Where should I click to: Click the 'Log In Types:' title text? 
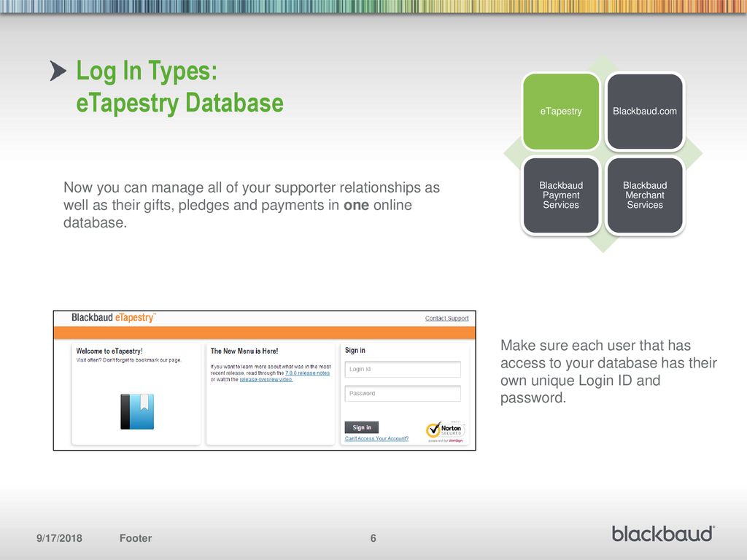coord(147,71)
